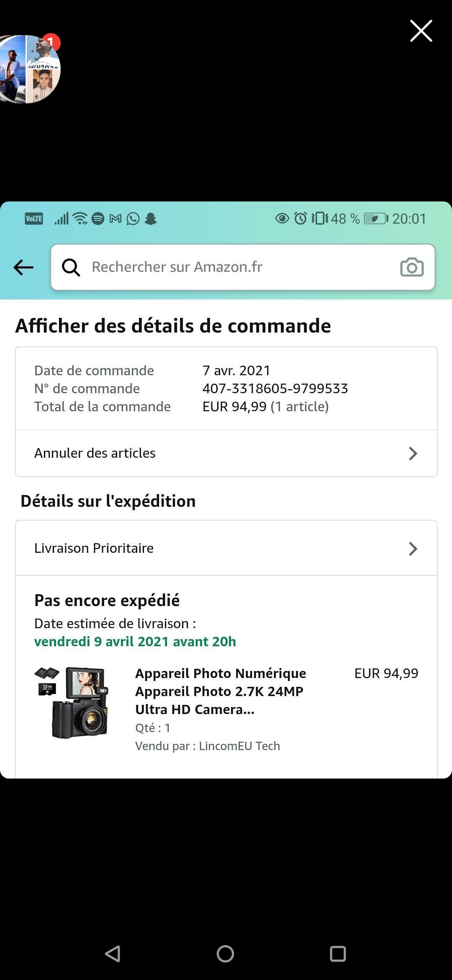Tap the magnifying glass search icon
452x980 pixels.
(x=71, y=267)
